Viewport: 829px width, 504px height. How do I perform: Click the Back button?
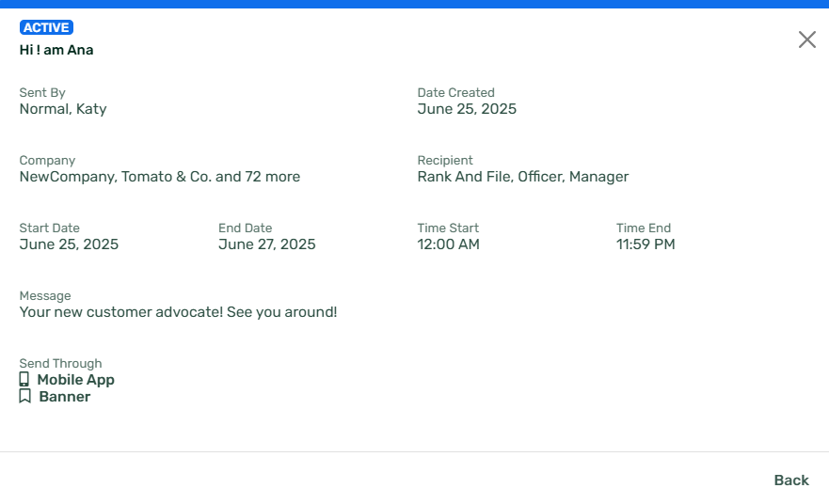pos(791,480)
